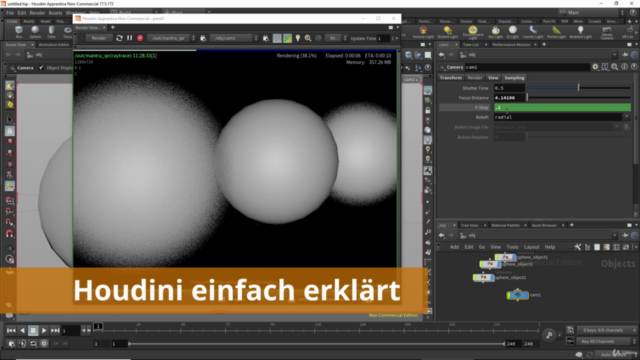Open the Assets menu
The image size is (640, 360).
(55, 13)
